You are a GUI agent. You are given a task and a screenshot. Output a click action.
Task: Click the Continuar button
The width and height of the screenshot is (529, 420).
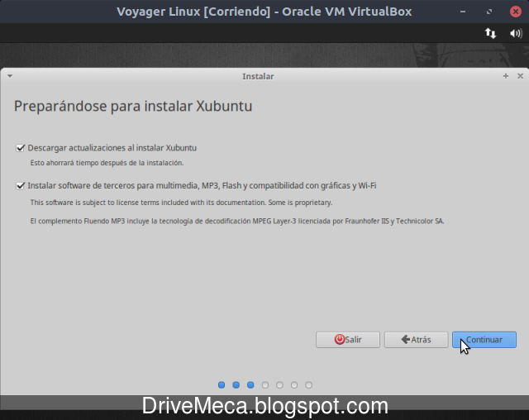484,339
